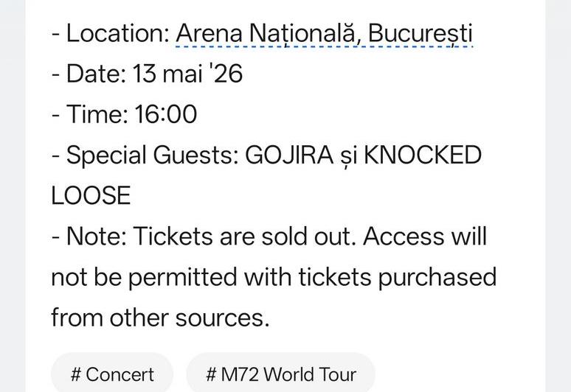Click the 'Special Guests:' label

point(153,155)
